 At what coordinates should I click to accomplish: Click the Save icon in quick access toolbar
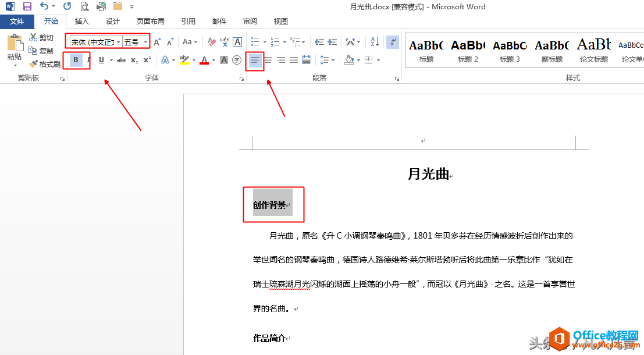27,6
